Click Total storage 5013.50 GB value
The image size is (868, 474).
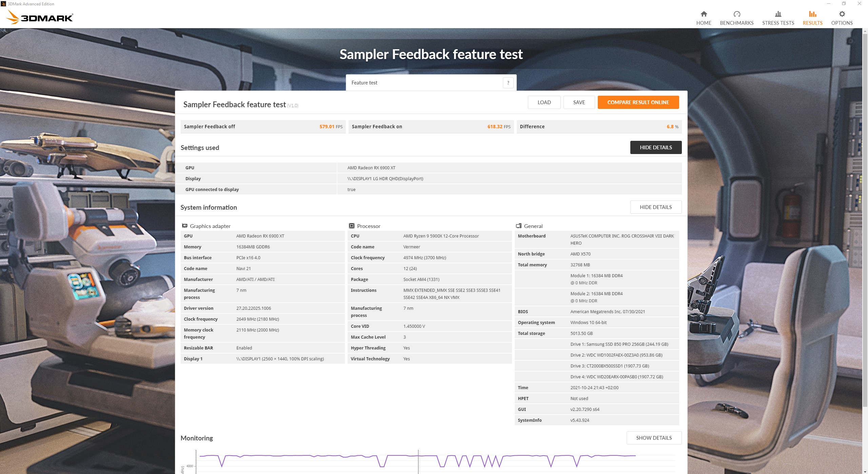pyautogui.click(x=581, y=334)
